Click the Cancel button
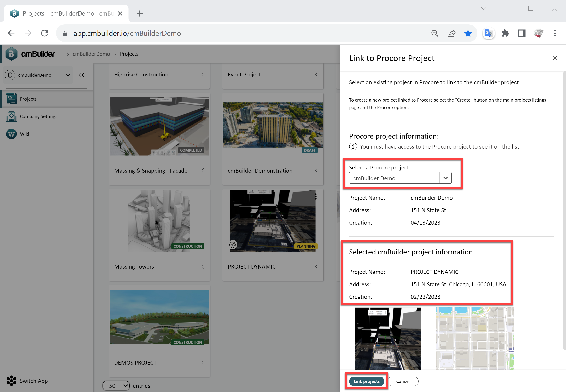566x392 pixels. (403, 381)
